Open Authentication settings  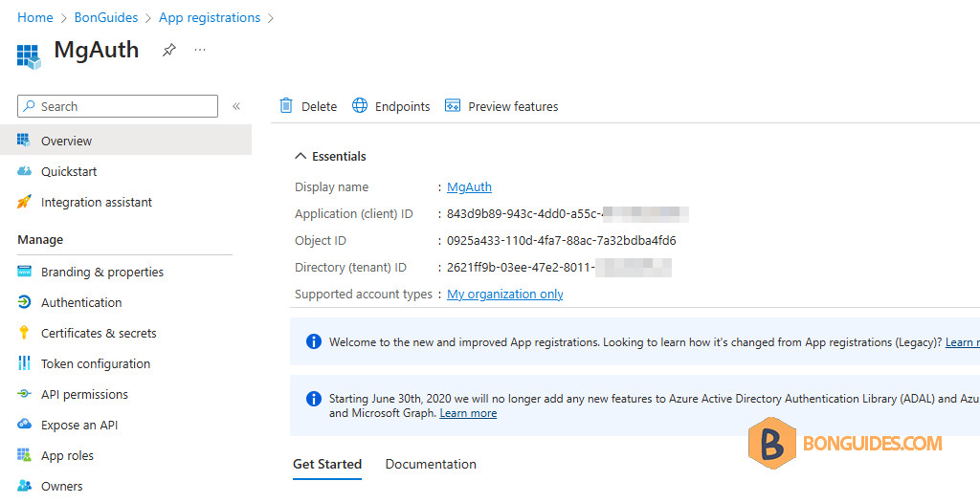pos(81,303)
